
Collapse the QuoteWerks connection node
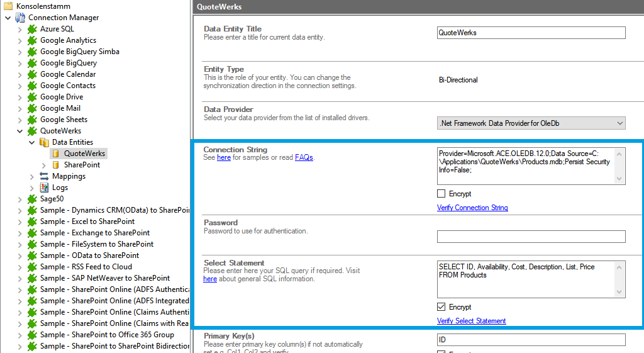point(19,131)
